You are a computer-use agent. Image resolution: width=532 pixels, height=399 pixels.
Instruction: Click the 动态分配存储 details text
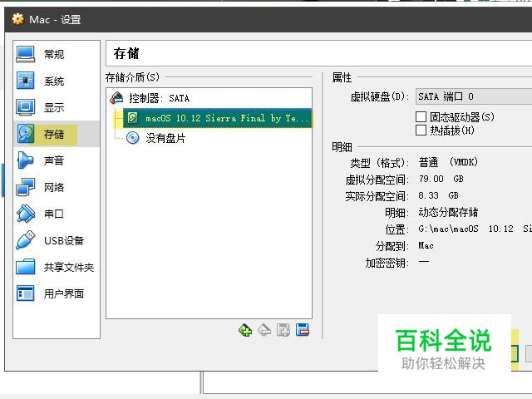(448, 212)
